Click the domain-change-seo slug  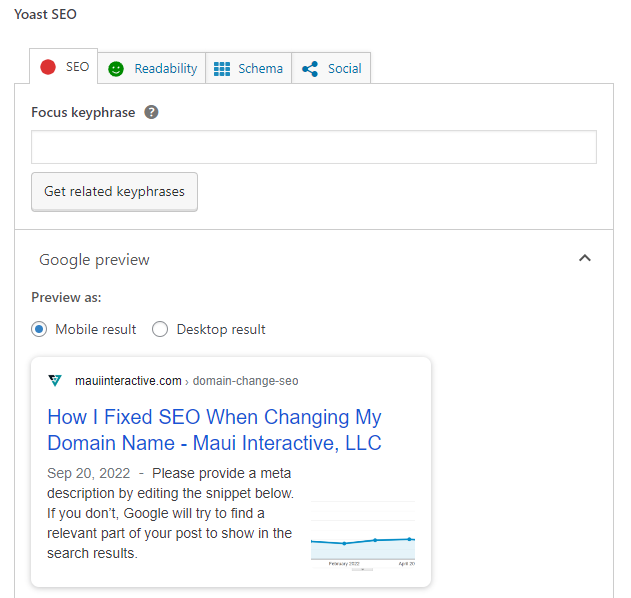pos(245,381)
